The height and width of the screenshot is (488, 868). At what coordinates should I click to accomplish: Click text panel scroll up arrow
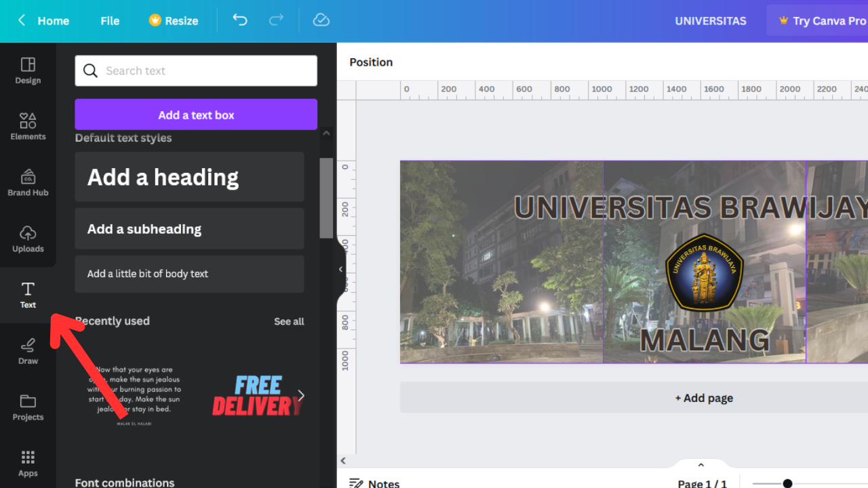tap(326, 134)
